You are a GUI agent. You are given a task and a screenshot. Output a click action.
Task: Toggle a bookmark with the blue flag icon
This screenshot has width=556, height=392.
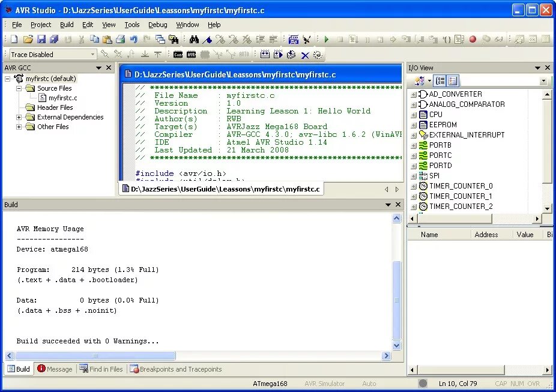[x=207, y=40]
